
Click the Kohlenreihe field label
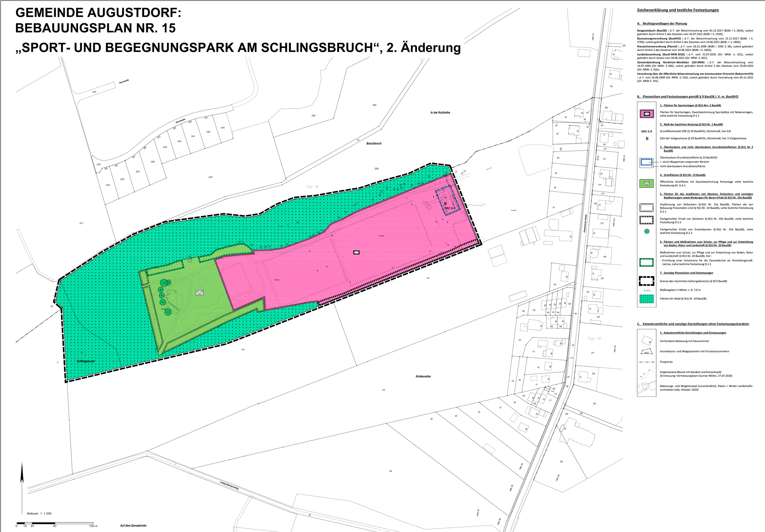[x=423, y=377]
